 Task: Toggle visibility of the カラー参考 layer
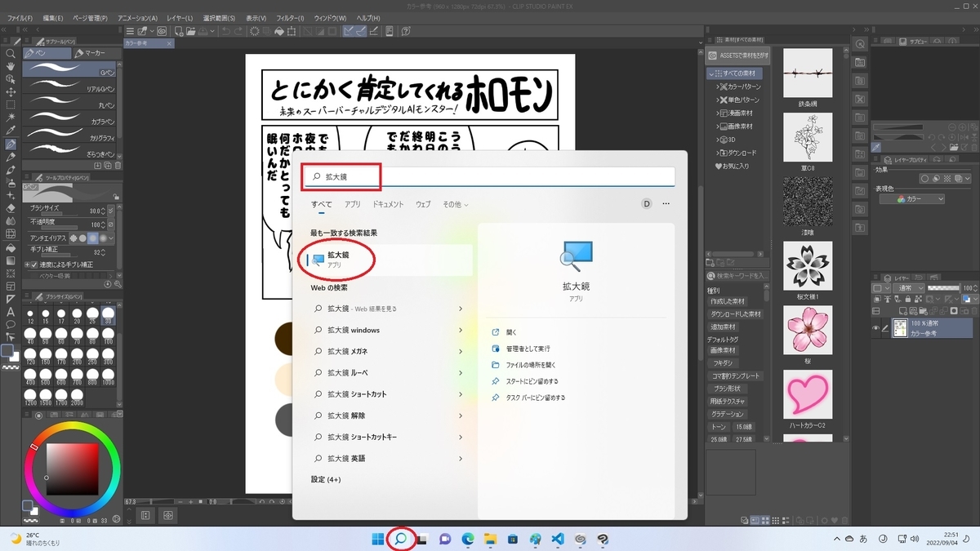875,328
